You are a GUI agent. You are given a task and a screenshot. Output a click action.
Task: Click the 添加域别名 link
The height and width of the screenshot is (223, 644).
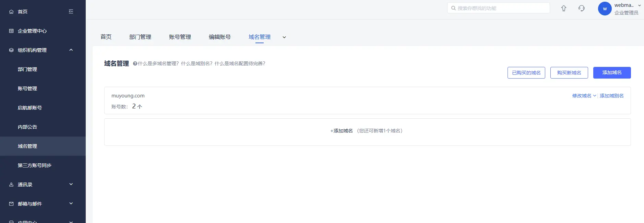611,96
